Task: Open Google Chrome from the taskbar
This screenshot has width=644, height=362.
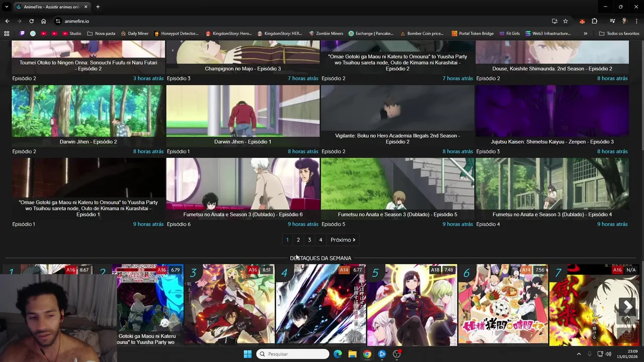Action: (x=367, y=354)
